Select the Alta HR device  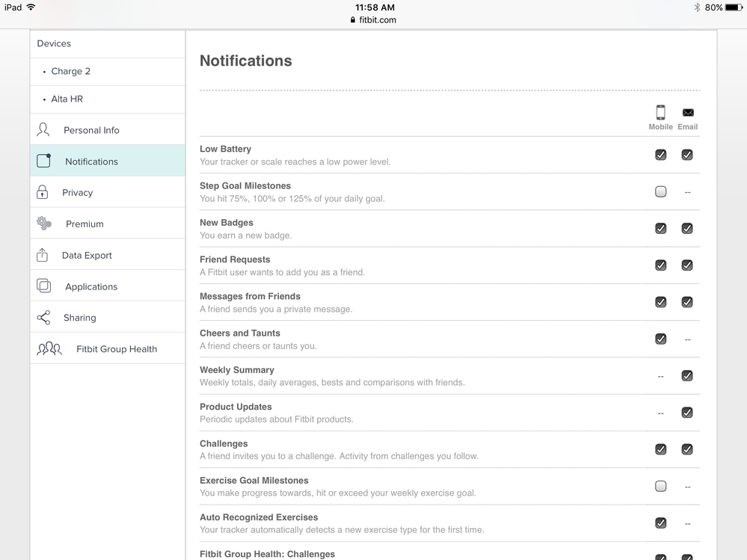pyautogui.click(x=108, y=99)
